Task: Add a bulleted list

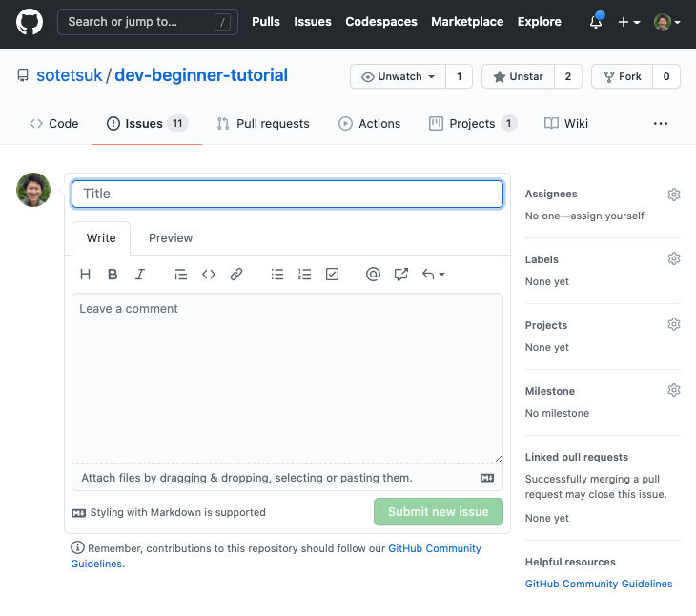Action: (277, 275)
